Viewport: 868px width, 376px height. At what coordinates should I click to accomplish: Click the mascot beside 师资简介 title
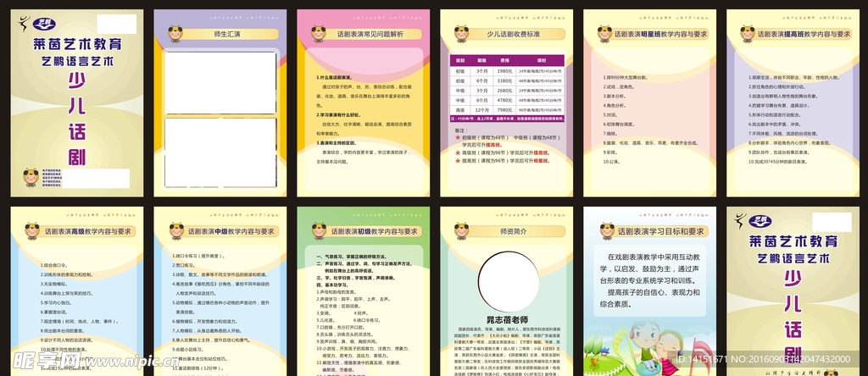(462, 231)
